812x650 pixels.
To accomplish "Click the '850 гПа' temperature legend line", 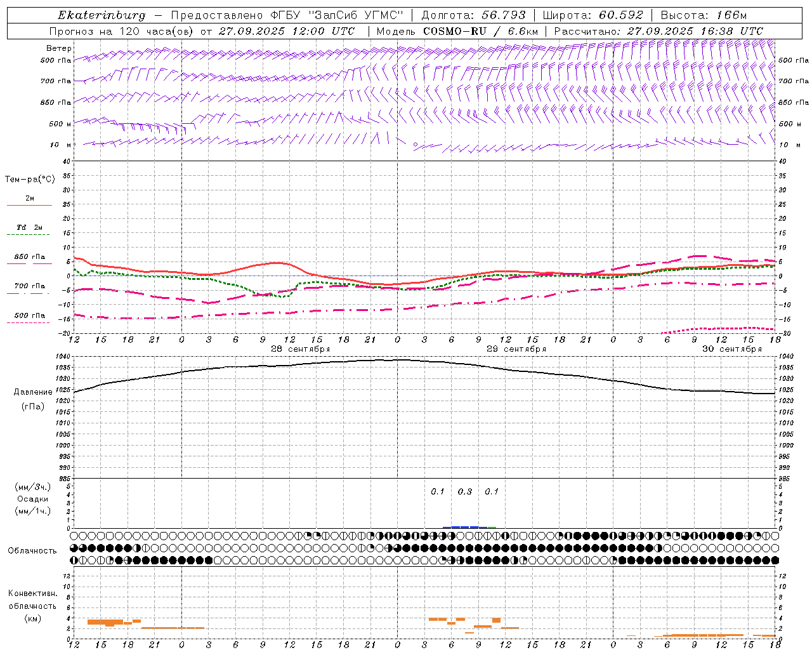I will tap(29, 263).
